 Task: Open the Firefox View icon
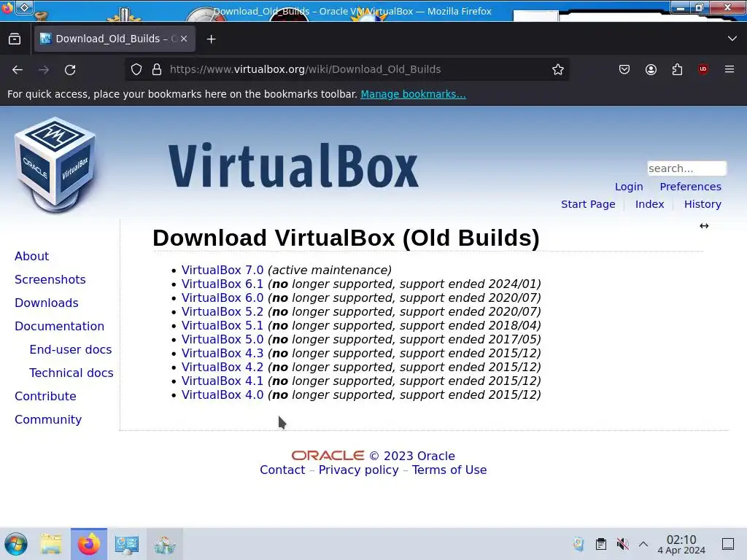tap(15, 39)
